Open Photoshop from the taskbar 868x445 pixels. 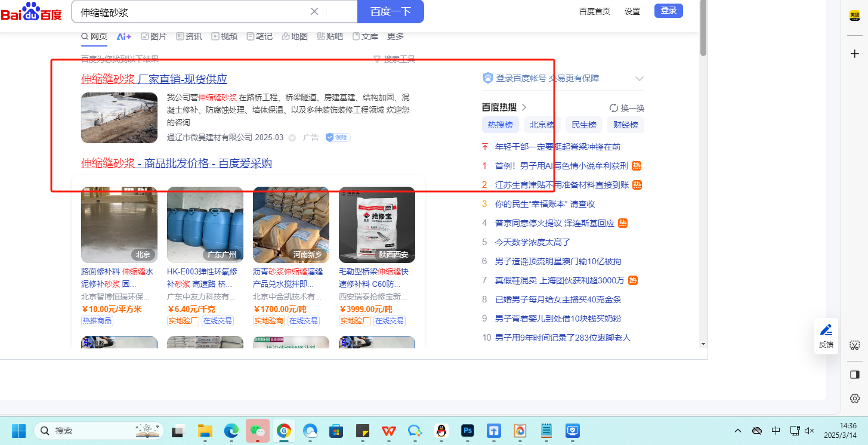pos(467,430)
